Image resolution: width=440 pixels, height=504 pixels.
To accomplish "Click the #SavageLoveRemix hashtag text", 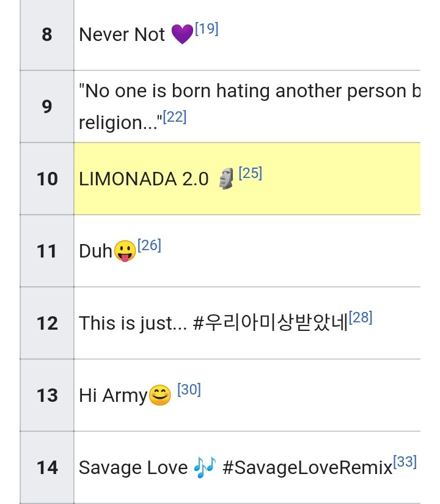I will 307,468.
